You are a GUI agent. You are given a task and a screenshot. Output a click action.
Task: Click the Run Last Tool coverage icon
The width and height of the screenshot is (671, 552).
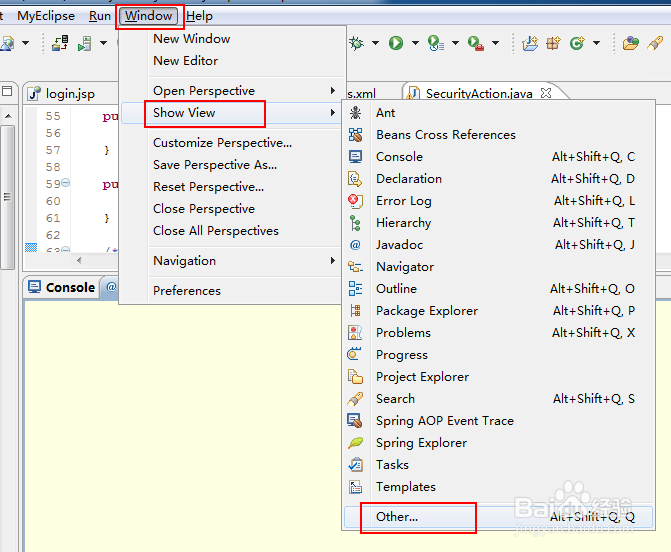pos(436,43)
